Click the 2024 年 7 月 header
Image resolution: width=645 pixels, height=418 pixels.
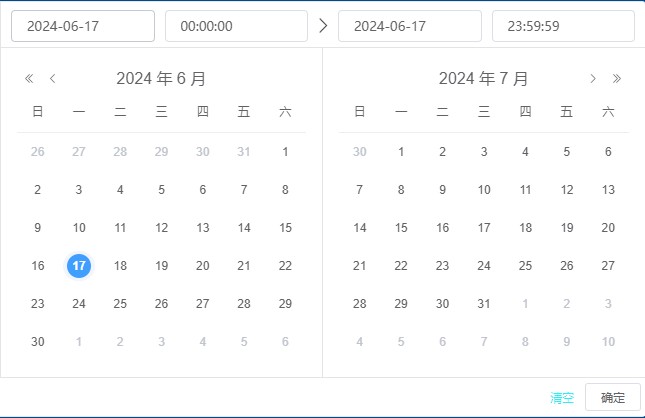tap(484, 78)
